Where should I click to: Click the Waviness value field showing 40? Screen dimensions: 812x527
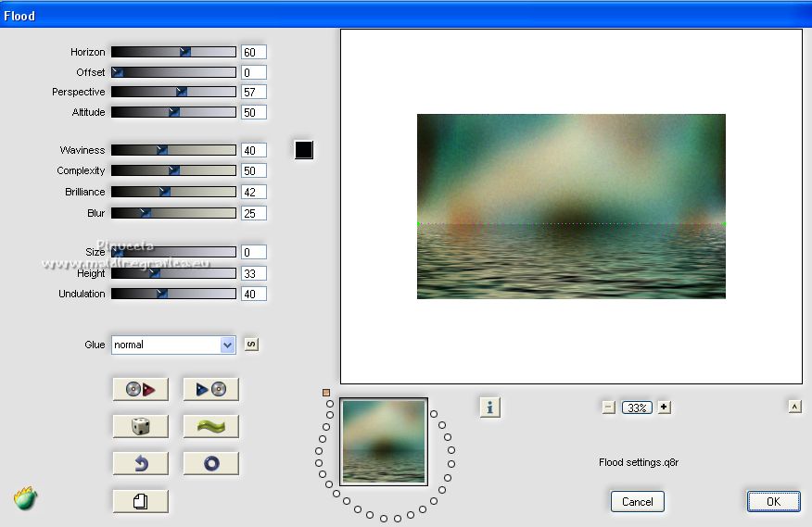(254, 150)
